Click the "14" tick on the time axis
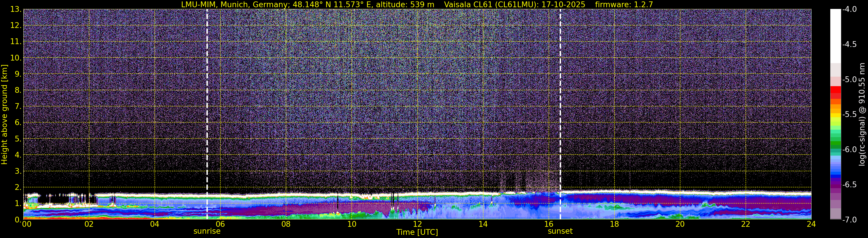Screen dimensions: 868x238 [483, 224]
